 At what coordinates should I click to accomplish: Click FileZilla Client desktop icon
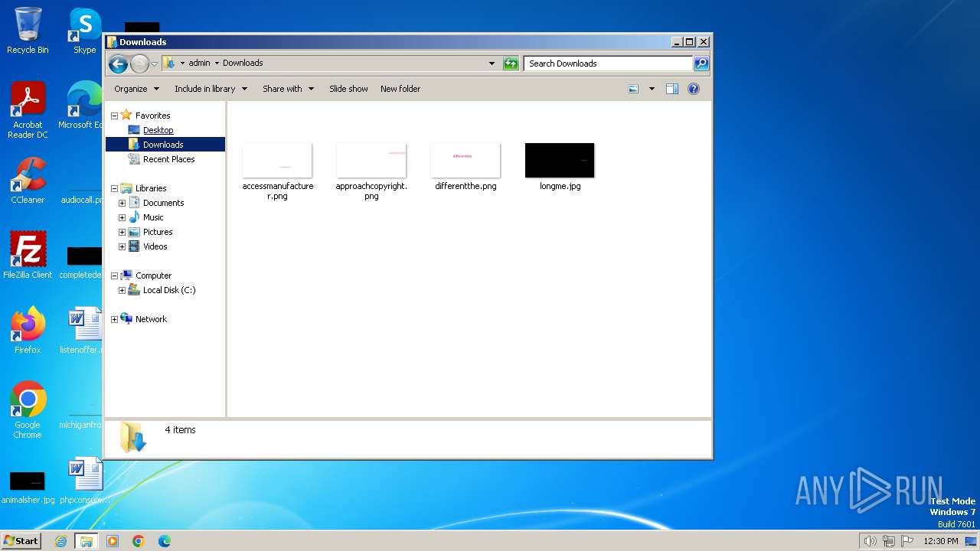point(28,256)
